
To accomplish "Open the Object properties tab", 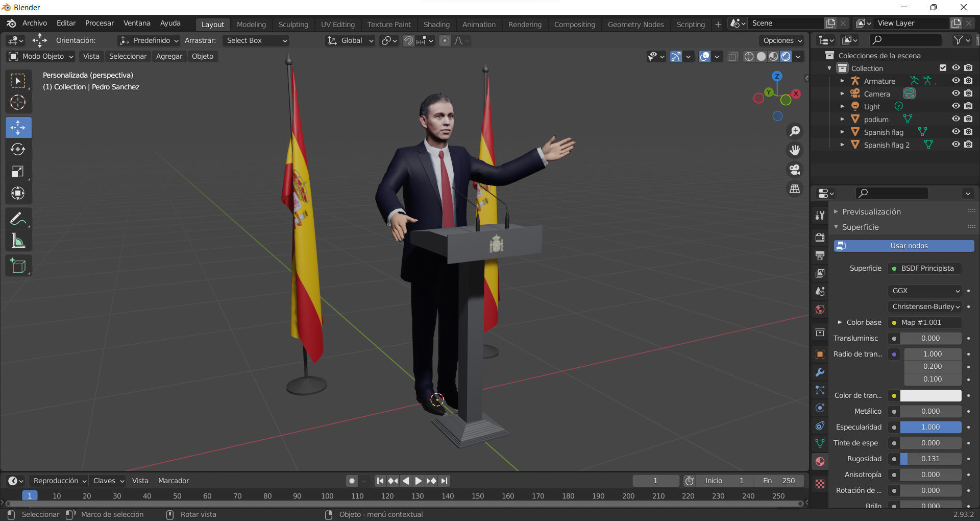I will (820, 354).
